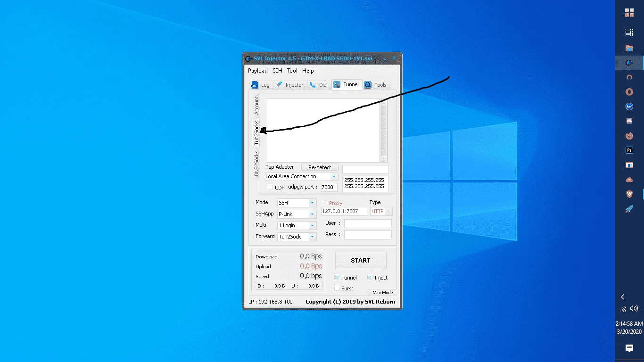Open Discord from the taskbar
Image resolution: width=644 pixels, height=362 pixels.
click(x=629, y=121)
